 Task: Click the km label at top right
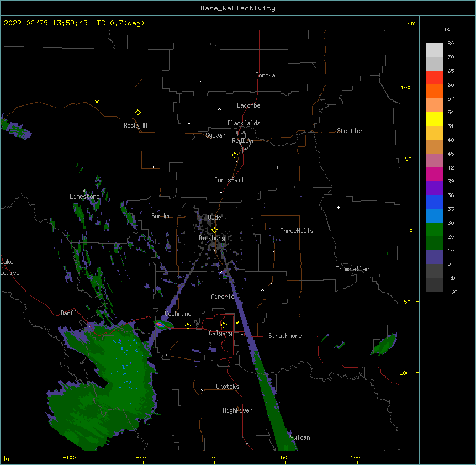pyautogui.click(x=411, y=23)
